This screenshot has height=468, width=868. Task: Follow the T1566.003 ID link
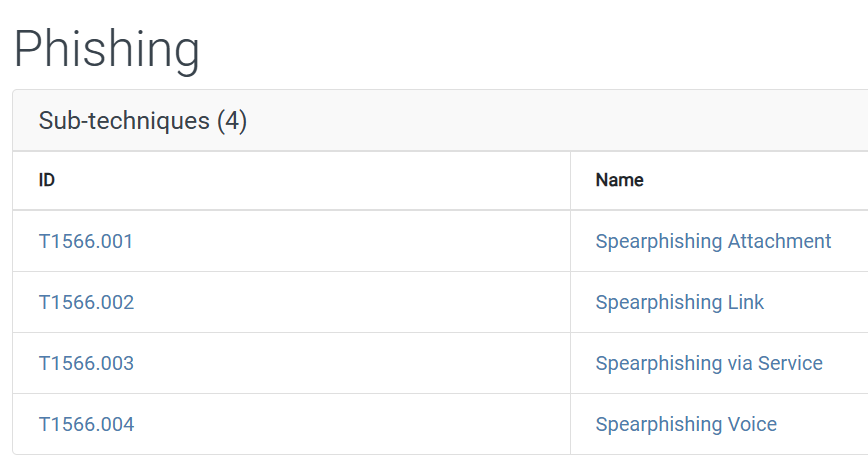(x=86, y=363)
